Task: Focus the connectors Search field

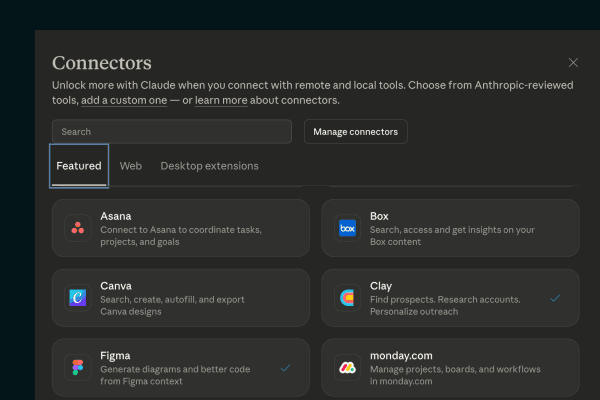Action: [172, 132]
